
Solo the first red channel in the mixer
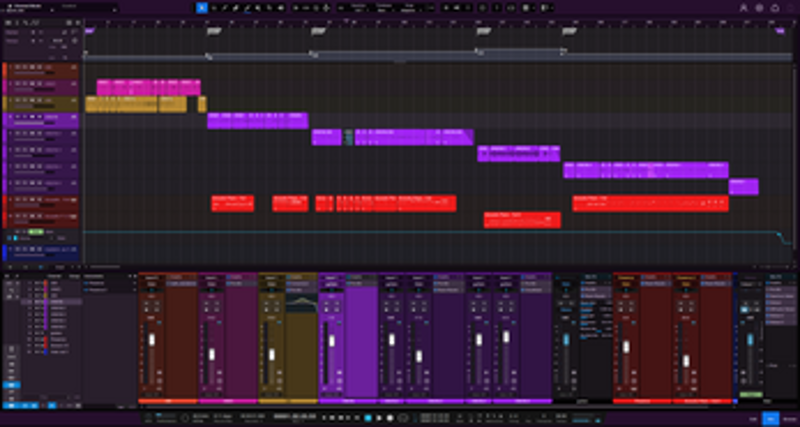(x=157, y=305)
